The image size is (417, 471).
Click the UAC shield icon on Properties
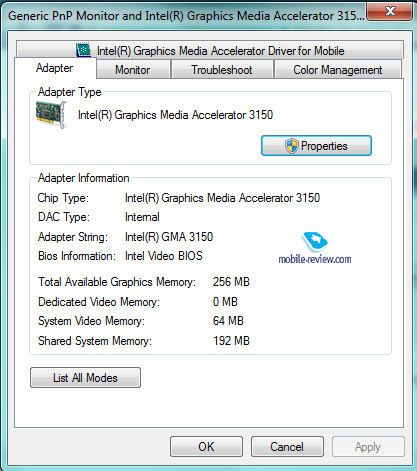[291, 146]
